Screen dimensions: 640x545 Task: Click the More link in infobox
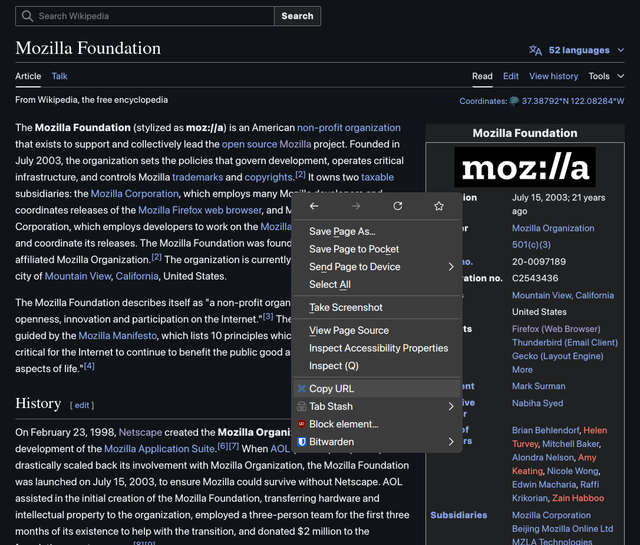[x=522, y=369]
